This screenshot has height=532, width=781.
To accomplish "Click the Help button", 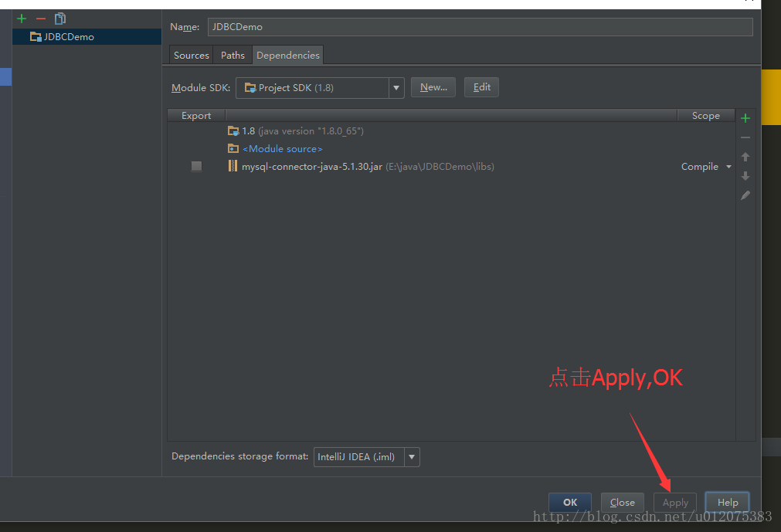I will [x=727, y=503].
